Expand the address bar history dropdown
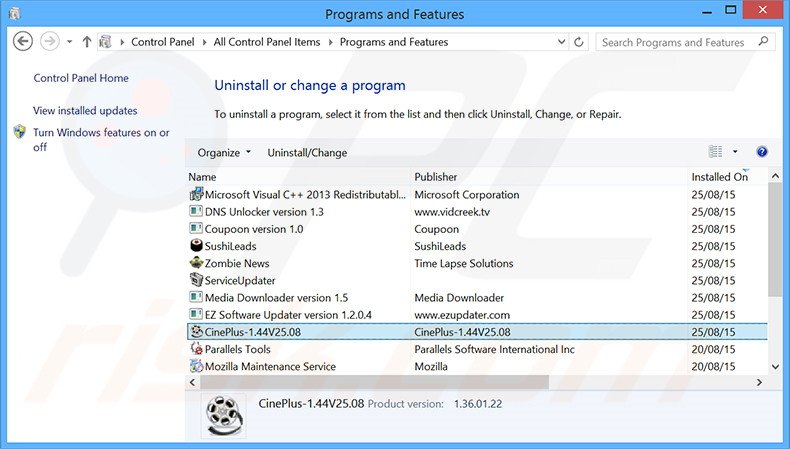790x449 pixels. [561, 42]
